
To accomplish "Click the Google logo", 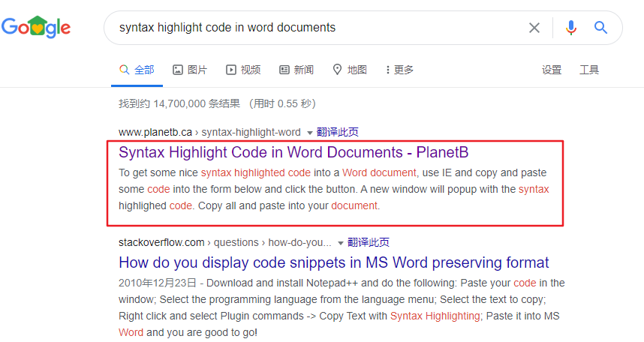I will [x=36, y=27].
